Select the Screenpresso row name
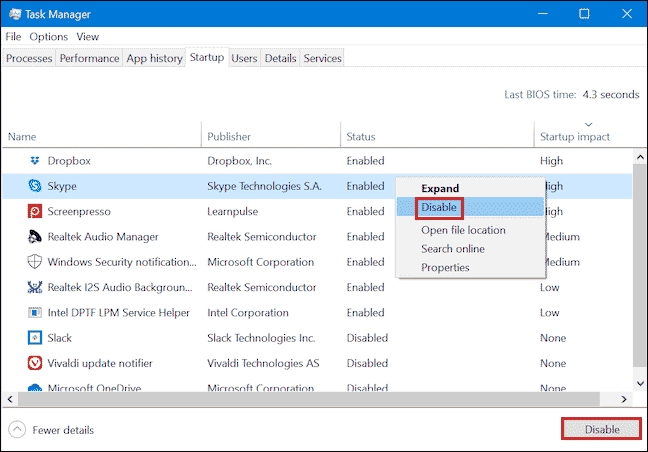The height and width of the screenshot is (452, 648). (x=79, y=212)
